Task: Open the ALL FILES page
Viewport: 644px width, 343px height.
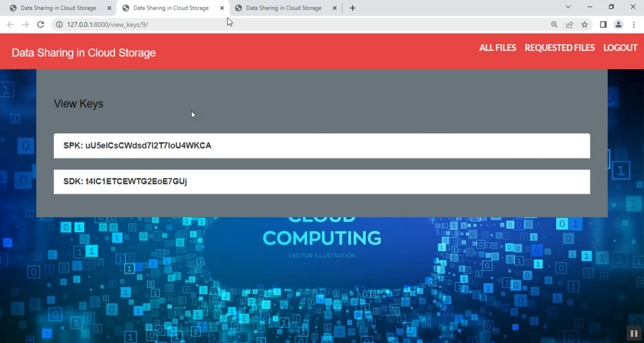Action: click(x=498, y=48)
